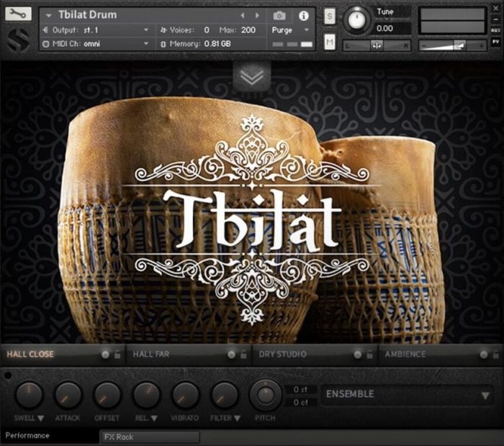The width and height of the screenshot is (504, 446).
Task: Click the Voices note icon
Action: tap(163, 30)
